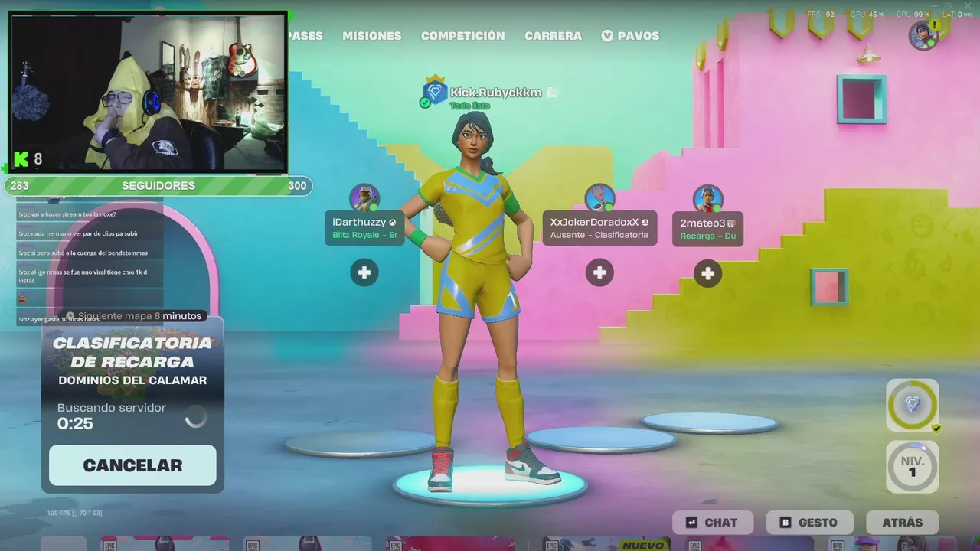This screenshot has height=551, width=980.
Task: Open the iDarthuzzy Blitz Royale player card
Action: 364,228
